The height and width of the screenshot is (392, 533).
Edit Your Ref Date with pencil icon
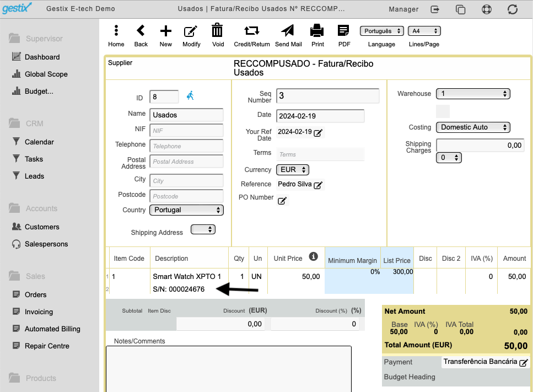(318, 132)
